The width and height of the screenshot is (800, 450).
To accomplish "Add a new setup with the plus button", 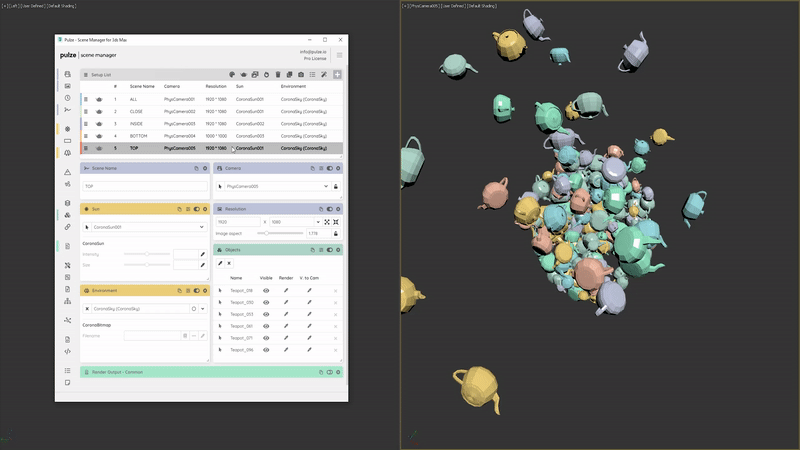I will pyautogui.click(x=337, y=74).
